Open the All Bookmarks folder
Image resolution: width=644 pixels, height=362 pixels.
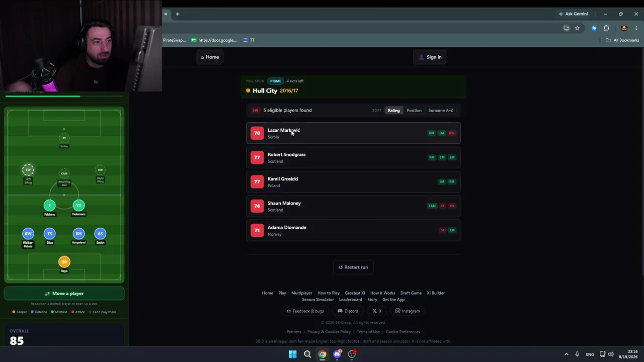[622, 40]
